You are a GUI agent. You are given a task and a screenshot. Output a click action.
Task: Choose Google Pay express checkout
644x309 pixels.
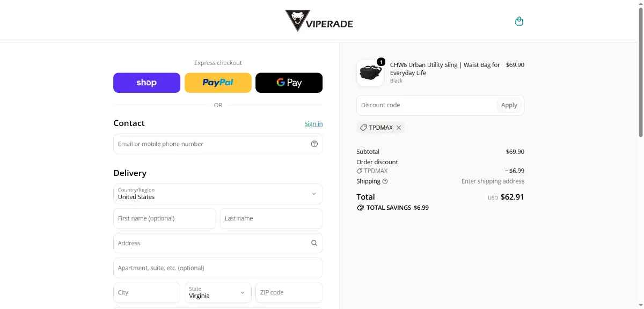(289, 83)
